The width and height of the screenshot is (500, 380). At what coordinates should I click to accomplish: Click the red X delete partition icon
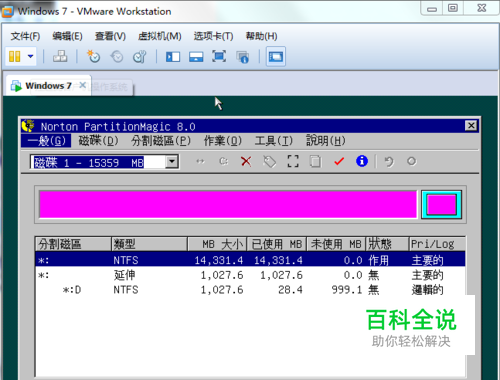246,162
